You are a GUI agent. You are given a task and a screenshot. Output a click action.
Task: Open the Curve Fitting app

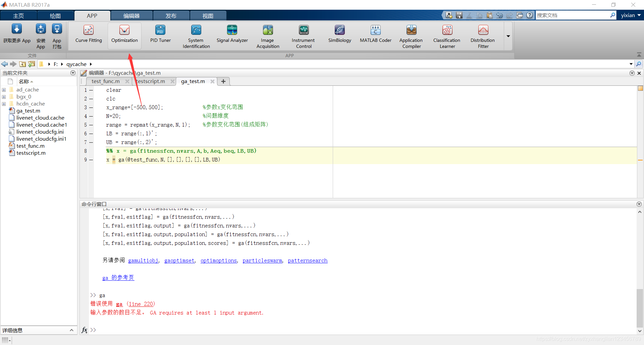[x=89, y=34]
